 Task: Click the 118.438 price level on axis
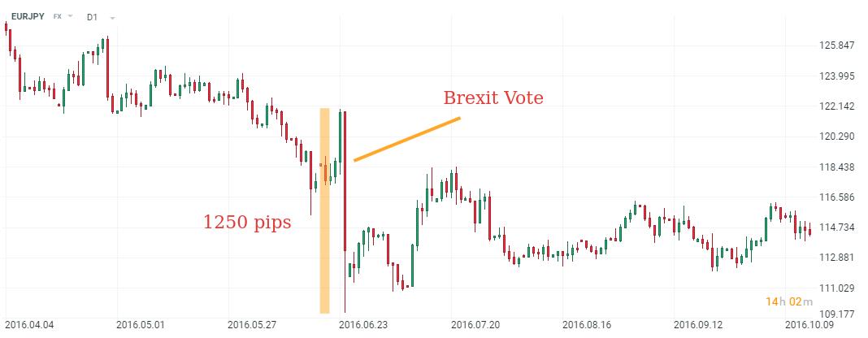835,167
